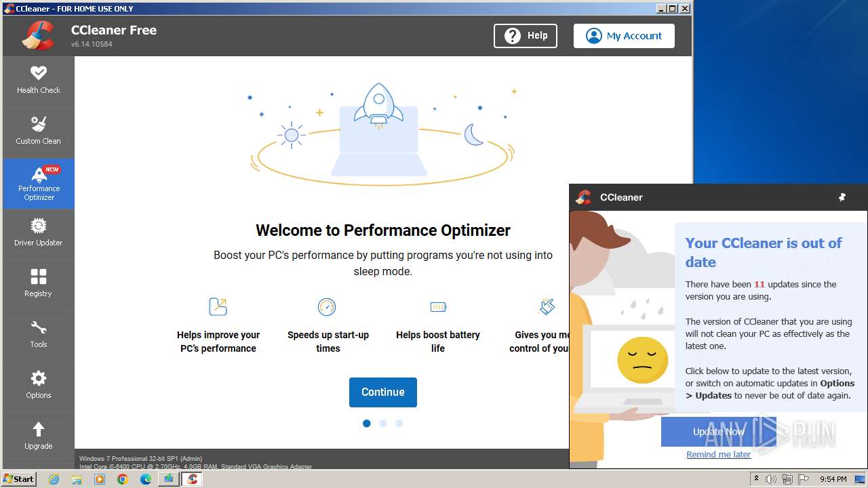Click "Helps improve your PC's performance" text
The width and height of the screenshot is (868, 488).
[x=218, y=342]
